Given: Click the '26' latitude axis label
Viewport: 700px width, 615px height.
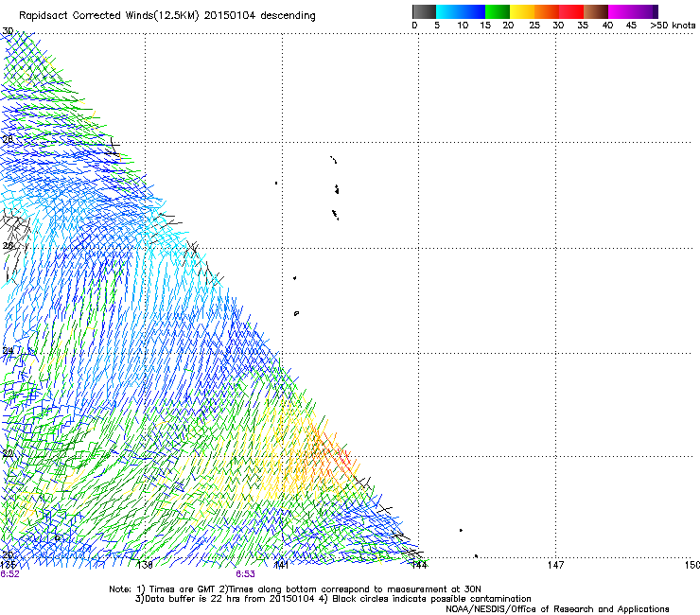Looking at the screenshot, I should [8, 246].
